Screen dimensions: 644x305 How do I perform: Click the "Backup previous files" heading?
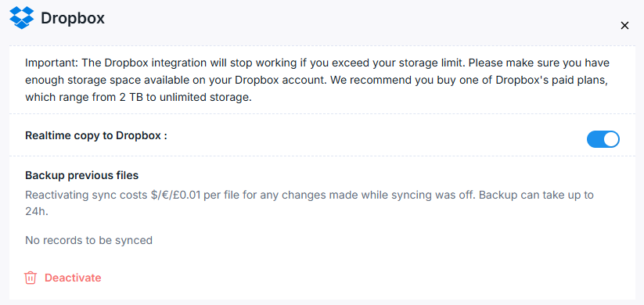[81, 176]
